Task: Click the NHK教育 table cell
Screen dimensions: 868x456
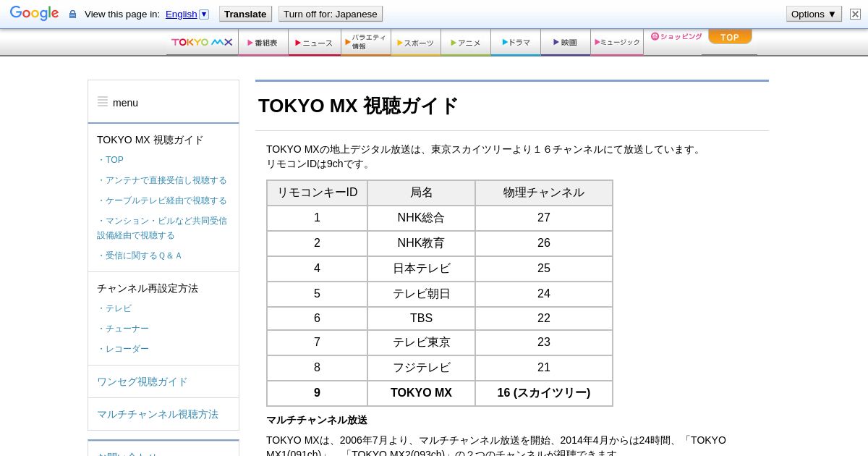Action: pyautogui.click(x=421, y=243)
